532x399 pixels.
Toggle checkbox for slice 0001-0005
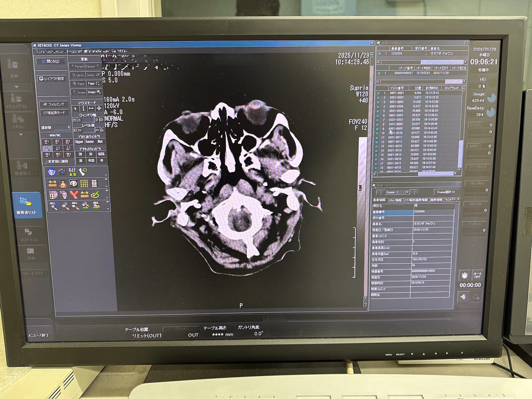click(x=378, y=111)
